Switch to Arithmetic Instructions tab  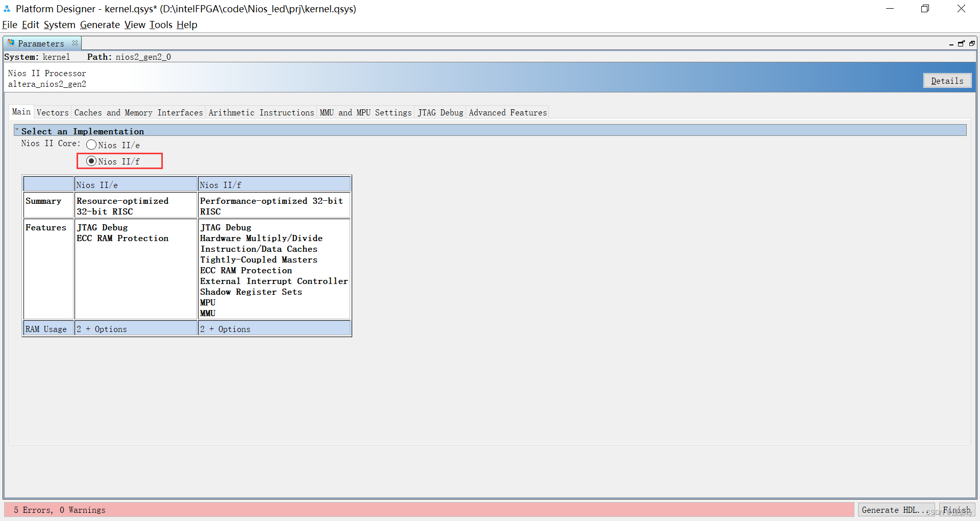point(261,112)
